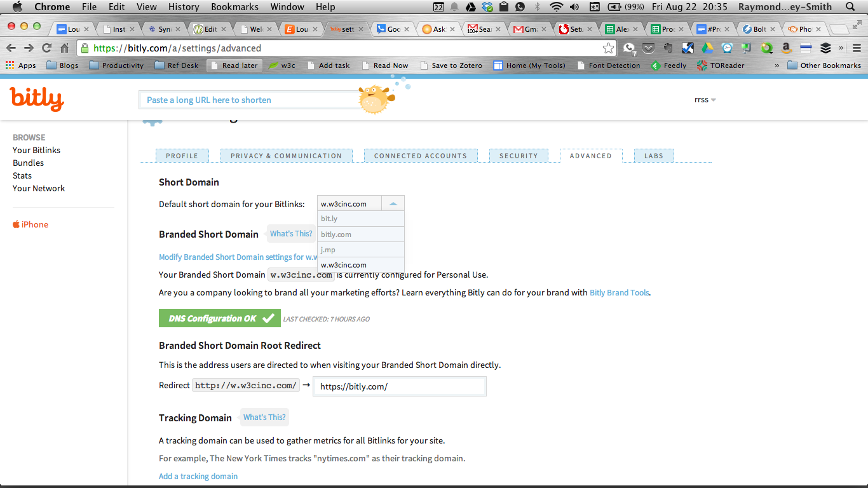Open the Other Bookmarks folder
Viewport: 868px width, 488px height.
pyautogui.click(x=824, y=65)
